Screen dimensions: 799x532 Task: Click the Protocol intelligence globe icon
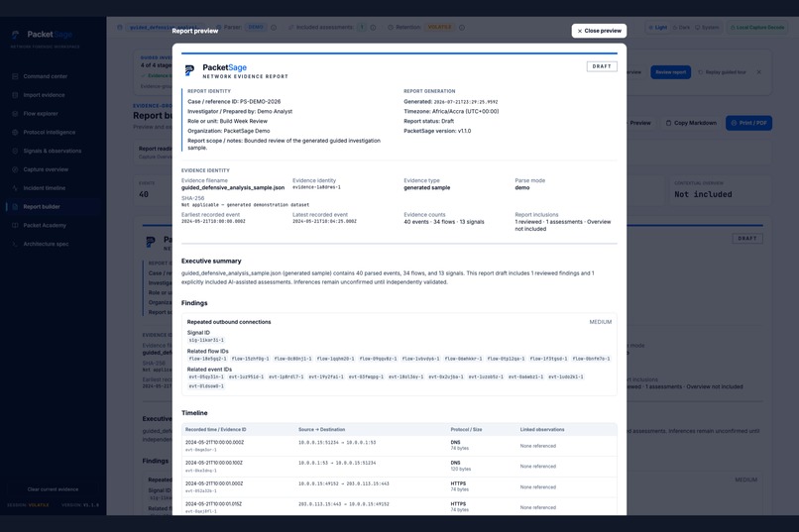click(x=15, y=133)
